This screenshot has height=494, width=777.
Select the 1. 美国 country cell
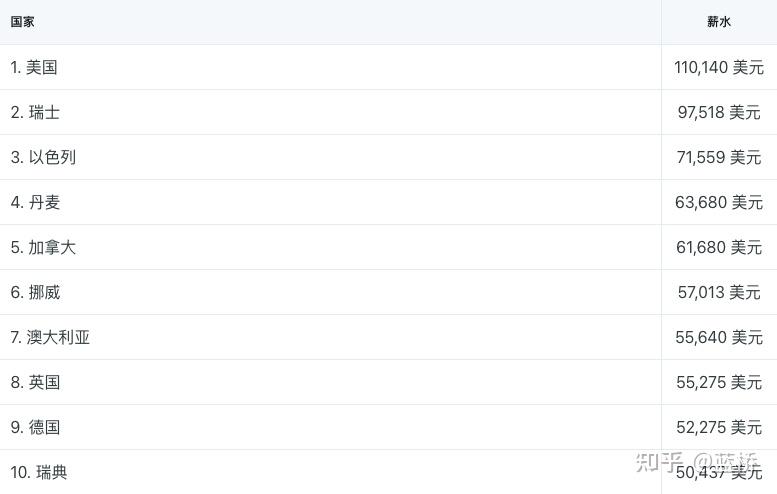coord(34,67)
